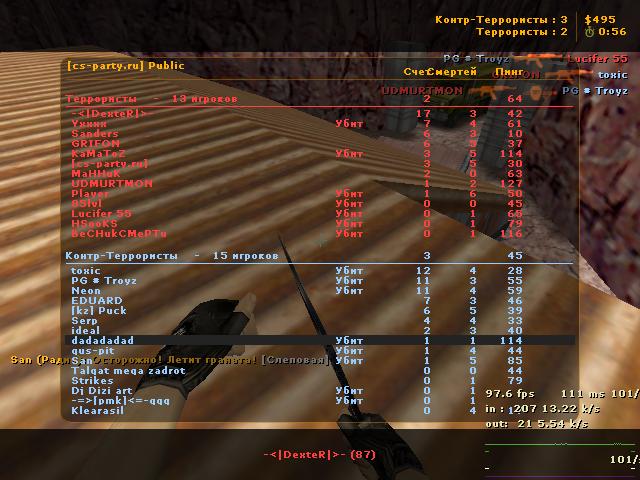Select the player row 'Sanders'
This screenshot has width=640, height=480.
click(320, 133)
